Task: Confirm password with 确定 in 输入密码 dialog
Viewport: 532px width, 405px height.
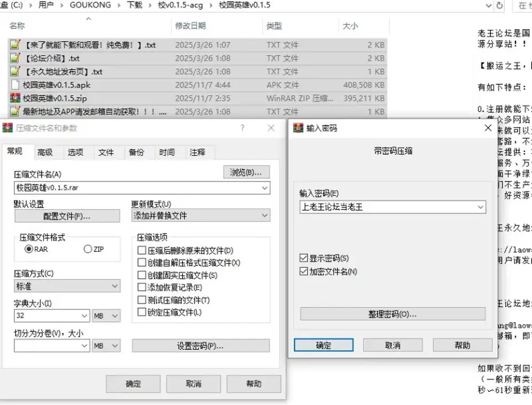Action: [x=324, y=345]
